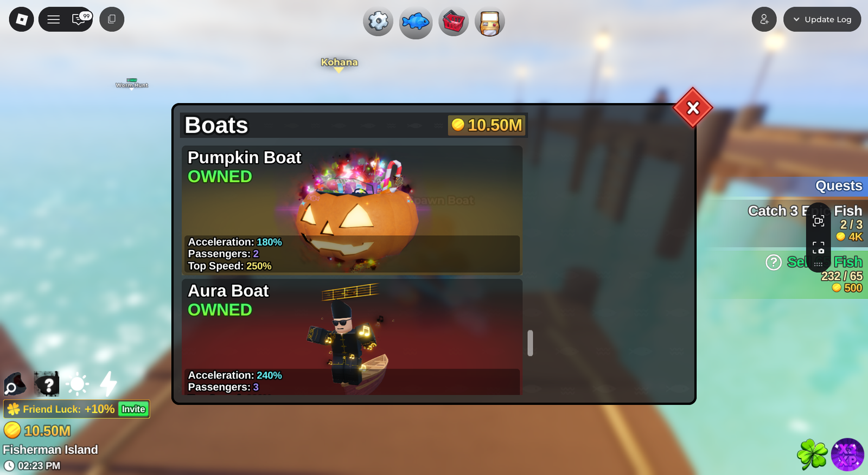Expand the Update Log dropdown

point(822,20)
